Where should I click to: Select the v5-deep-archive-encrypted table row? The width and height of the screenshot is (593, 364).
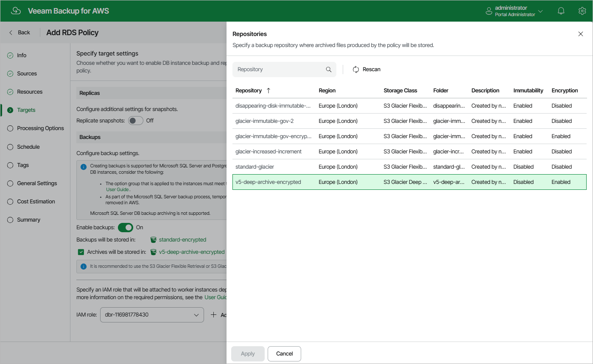pyautogui.click(x=409, y=182)
